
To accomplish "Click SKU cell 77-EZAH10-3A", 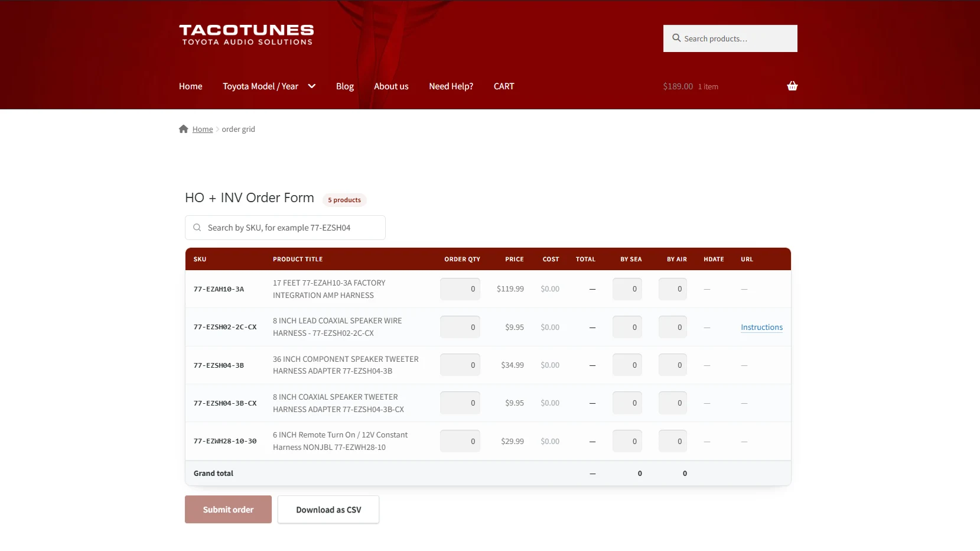I will [x=219, y=289].
